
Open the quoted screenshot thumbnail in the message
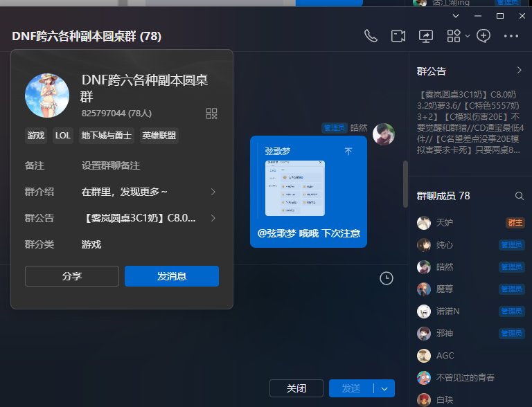(295, 188)
